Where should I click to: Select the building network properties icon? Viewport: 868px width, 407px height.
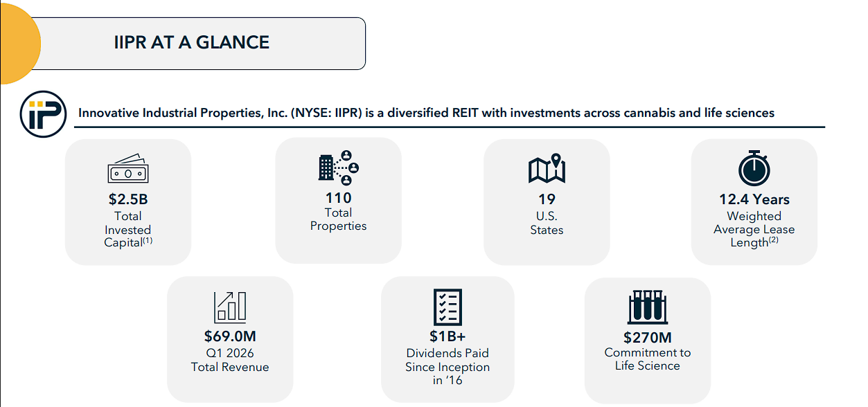tap(338, 168)
